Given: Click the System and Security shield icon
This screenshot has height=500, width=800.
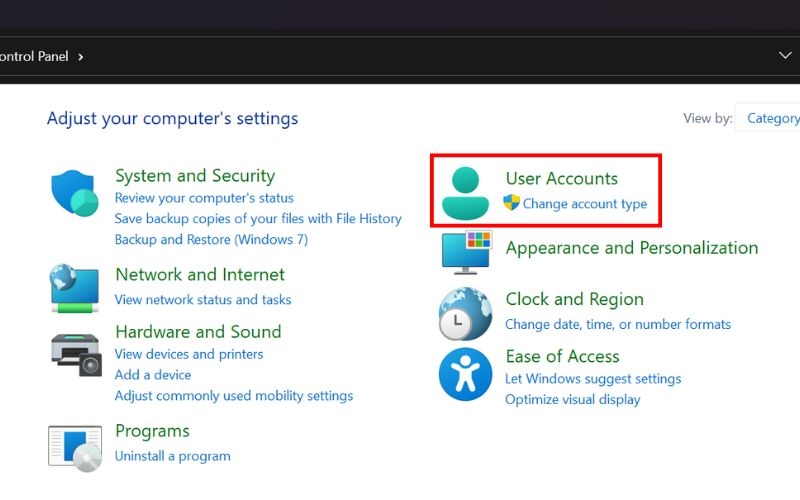Looking at the screenshot, I should [x=74, y=193].
